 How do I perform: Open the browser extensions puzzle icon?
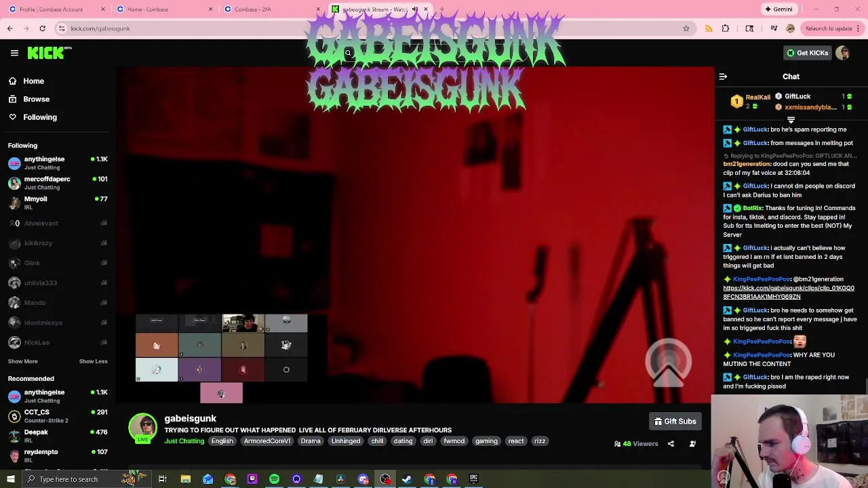(x=726, y=28)
